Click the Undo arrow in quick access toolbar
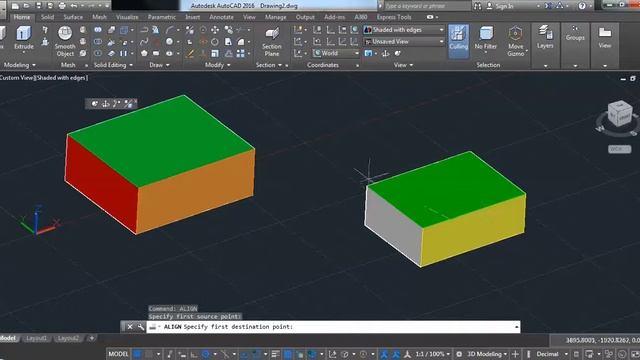Viewport: 640px width, 360px height. pyautogui.click(x=74, y=6)
